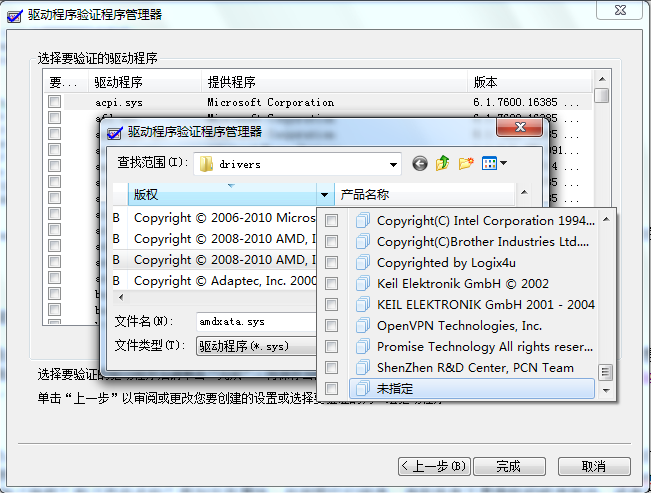Open the View menu icon
This screenshot has width=651, height=493.
[489, 163]
